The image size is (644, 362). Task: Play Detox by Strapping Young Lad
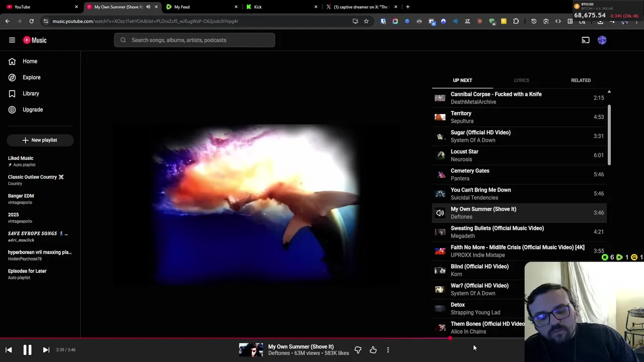click(478, 308)
